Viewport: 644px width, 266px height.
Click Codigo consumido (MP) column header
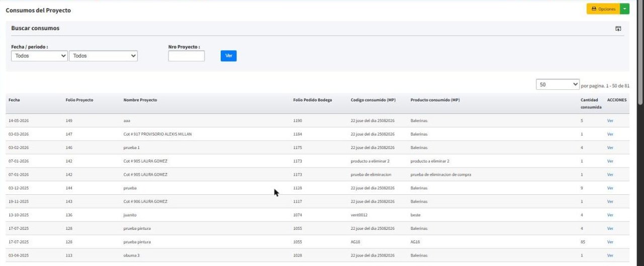pyautogui.click(x=373, y=100)
